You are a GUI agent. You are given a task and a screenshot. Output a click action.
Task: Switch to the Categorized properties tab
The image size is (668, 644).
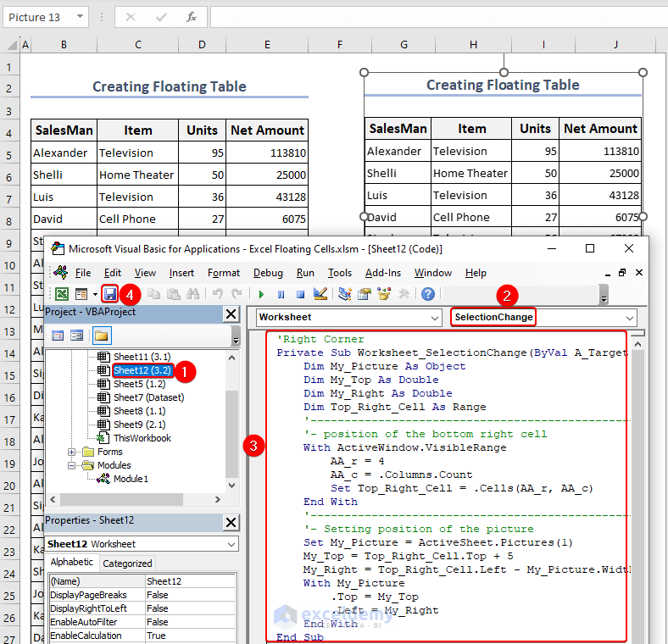[127, 563]
